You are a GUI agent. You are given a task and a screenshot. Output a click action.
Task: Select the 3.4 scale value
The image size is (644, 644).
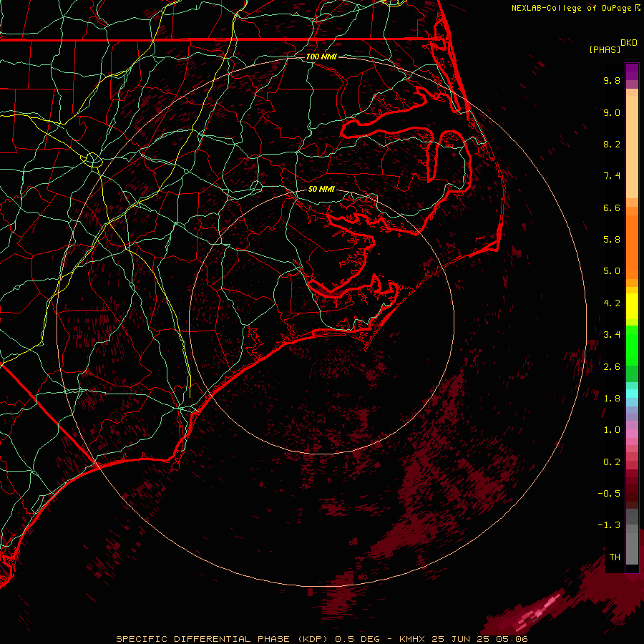612,335
